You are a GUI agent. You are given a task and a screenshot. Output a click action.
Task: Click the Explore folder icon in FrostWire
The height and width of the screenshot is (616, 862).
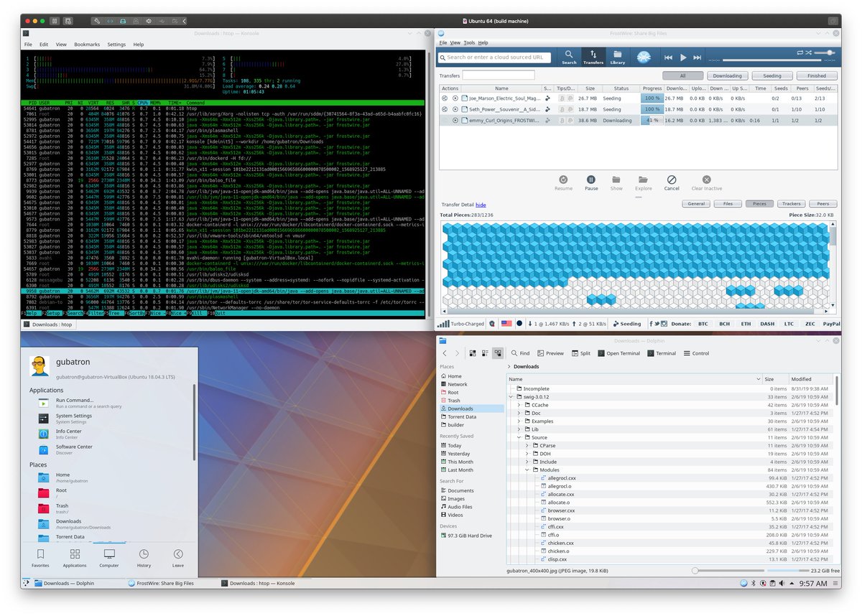643,179
